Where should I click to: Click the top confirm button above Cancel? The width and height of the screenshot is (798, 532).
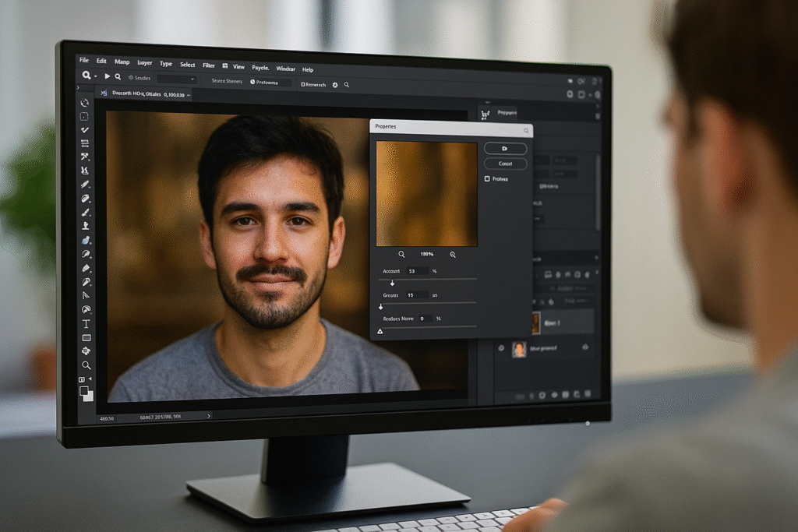(505, 148)
